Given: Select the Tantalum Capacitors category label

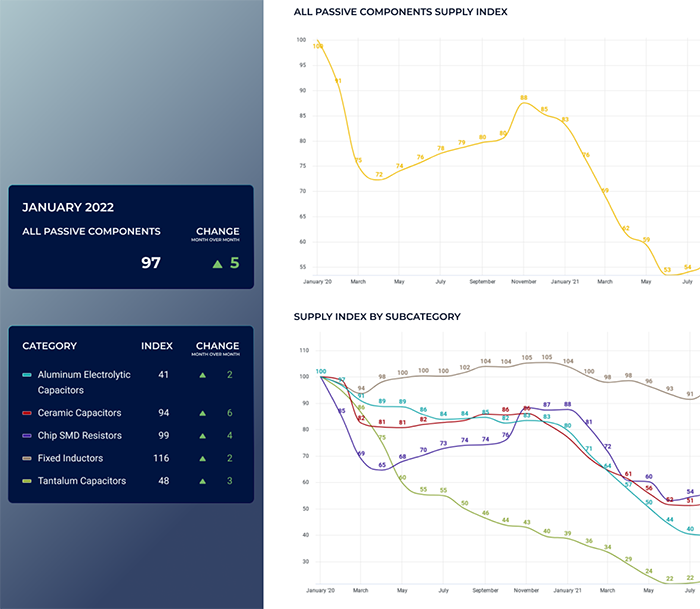Looking at the screenshot, I should click(82, 481).
